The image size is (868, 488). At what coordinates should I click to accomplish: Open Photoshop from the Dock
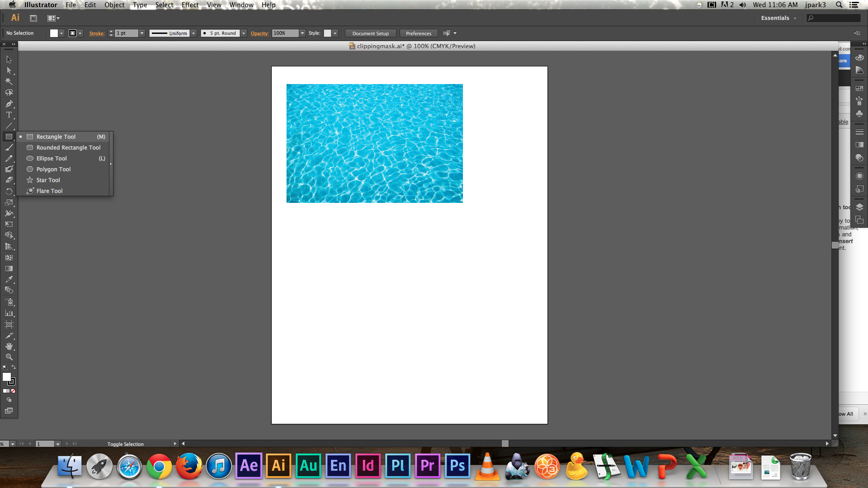[457, 466]
